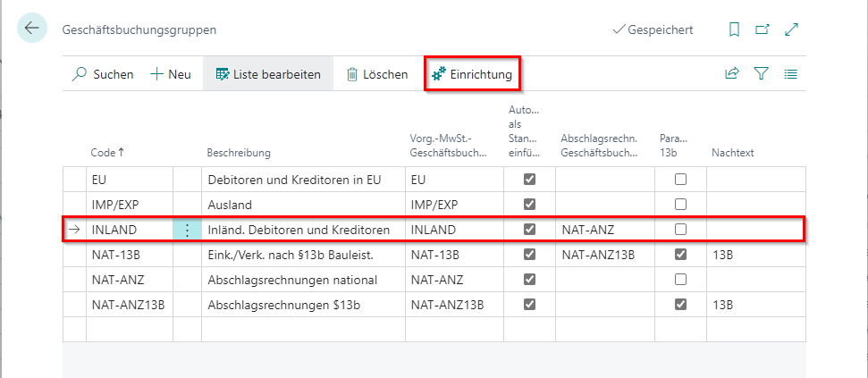
Task: Click the IMP/EXP code cell
Action: (114, 205)
